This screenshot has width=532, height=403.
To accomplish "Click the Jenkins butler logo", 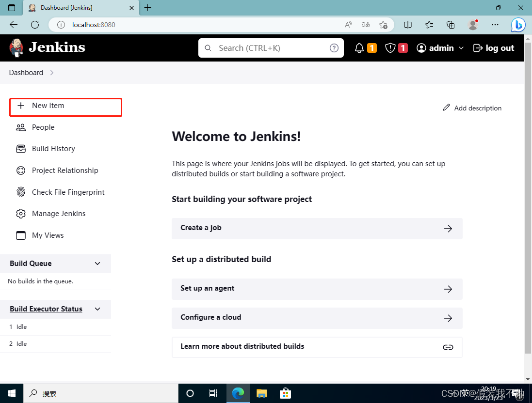I will (x=16, y=48).
